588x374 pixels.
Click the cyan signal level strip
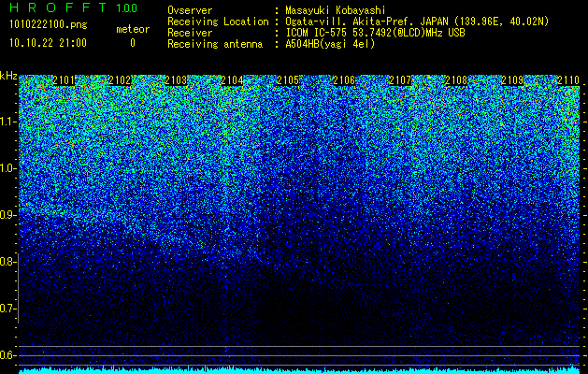[x=299, y=370]
